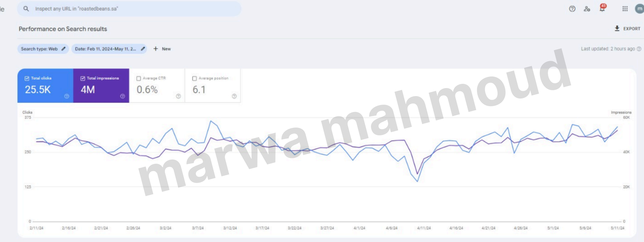Enable the Average CTR checkbox

point(139,78)
